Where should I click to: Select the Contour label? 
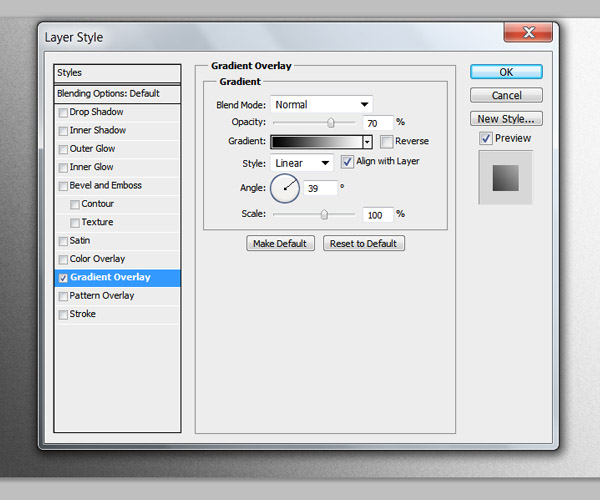coord(98,204)
